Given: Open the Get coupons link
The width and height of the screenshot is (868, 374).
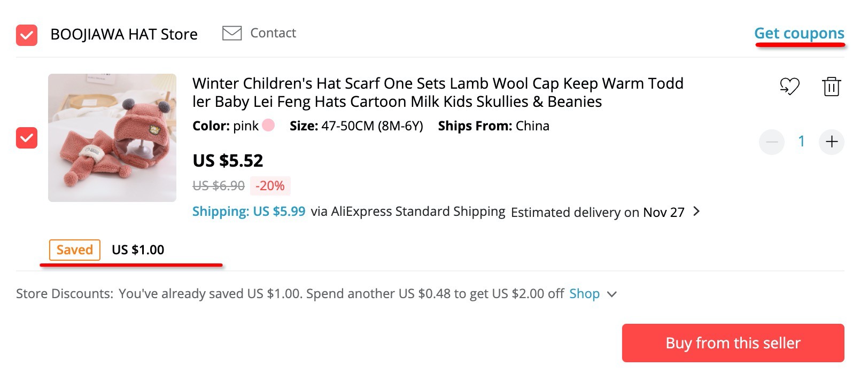Looking at the screenshot, I should (x=799, y=33).
